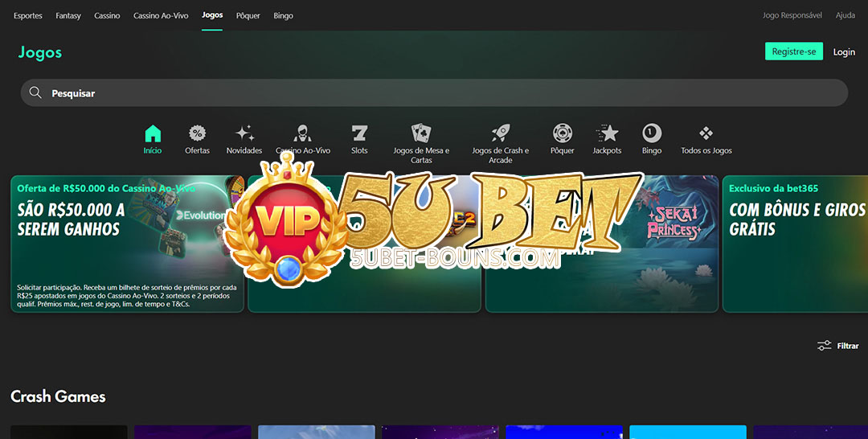
Task: Select the Slots seven icon
Action: (x=359, y=133)
